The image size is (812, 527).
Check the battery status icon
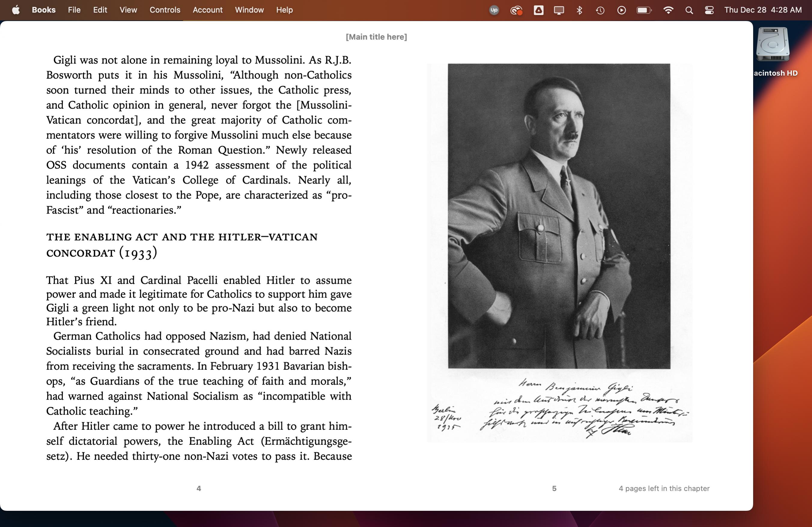(643, 10)
